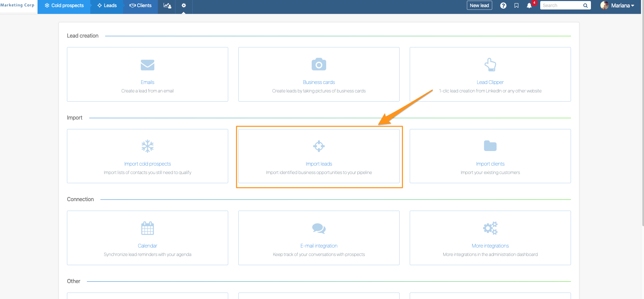
Task: Open the Clients tab
Action: (141, 6)
